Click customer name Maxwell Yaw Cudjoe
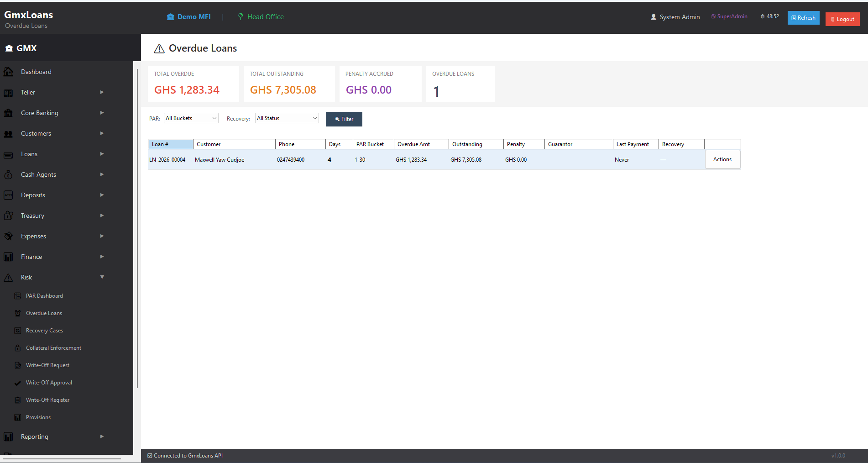 (220, 160)
